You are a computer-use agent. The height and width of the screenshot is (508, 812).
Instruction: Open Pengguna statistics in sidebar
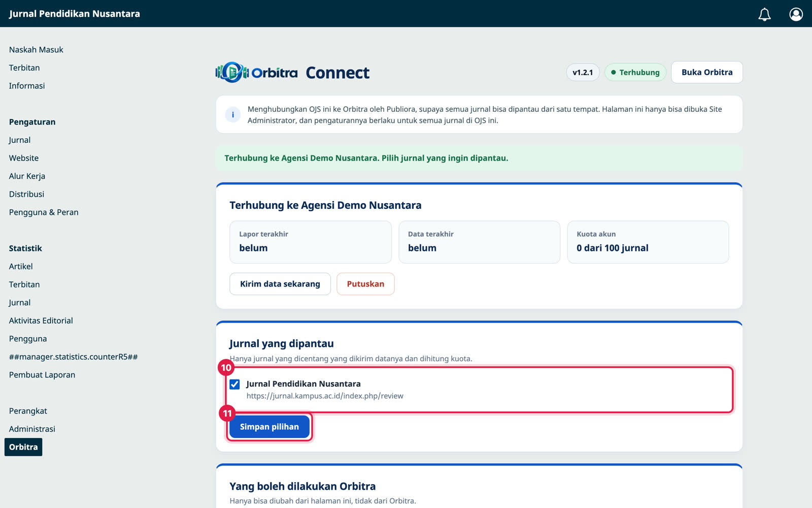(x=28, y=339)
